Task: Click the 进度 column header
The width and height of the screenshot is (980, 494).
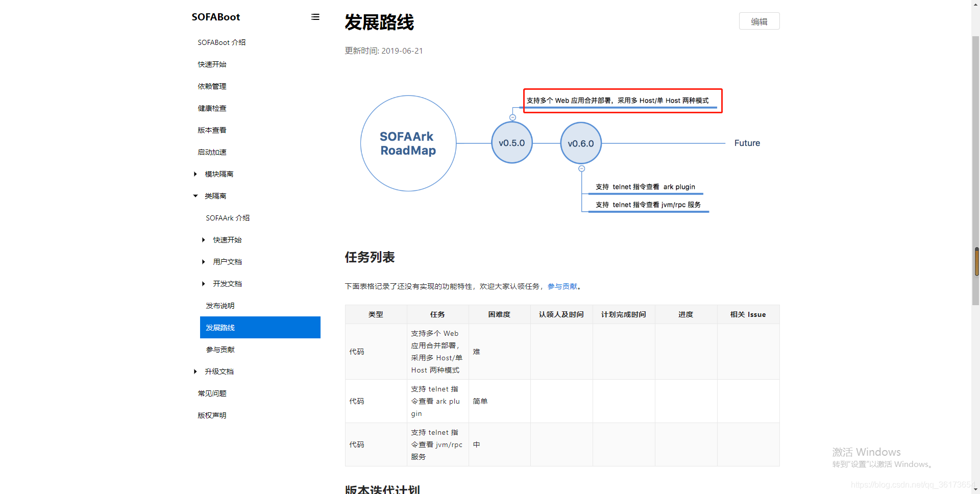Action: 686,314
